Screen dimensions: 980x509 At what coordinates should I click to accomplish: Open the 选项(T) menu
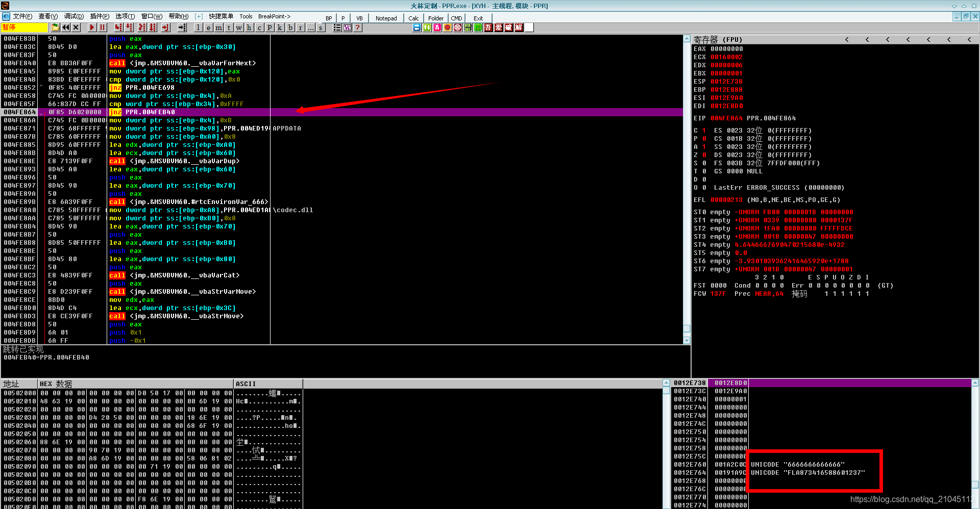[125, 16]
